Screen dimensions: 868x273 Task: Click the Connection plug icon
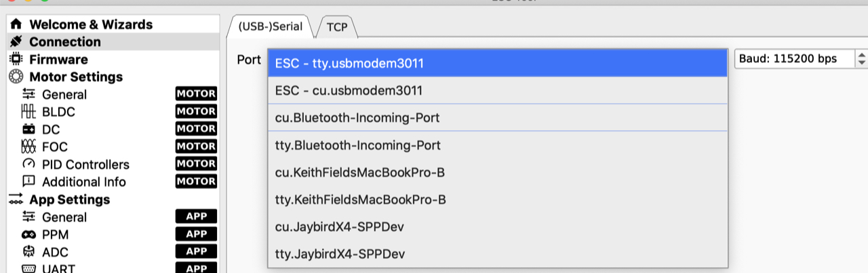16,42
